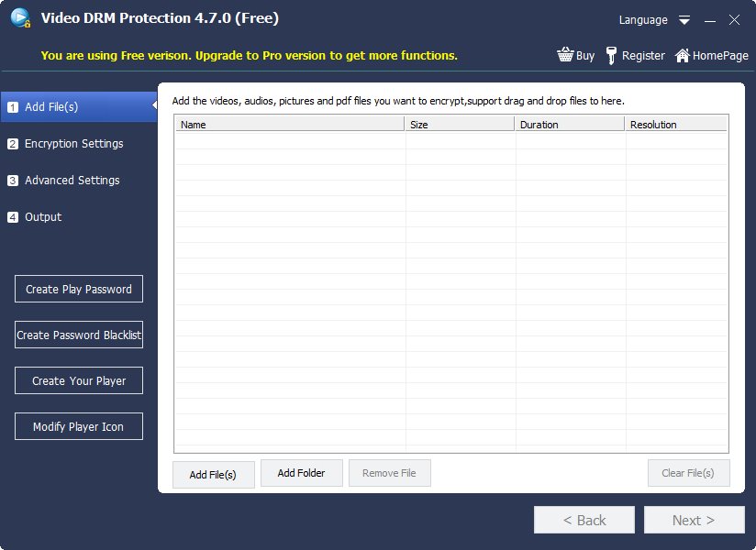The width and height of the screenshot is (756, 550).
Task: Open the HomePage house icon
Action: coord(681,55)
